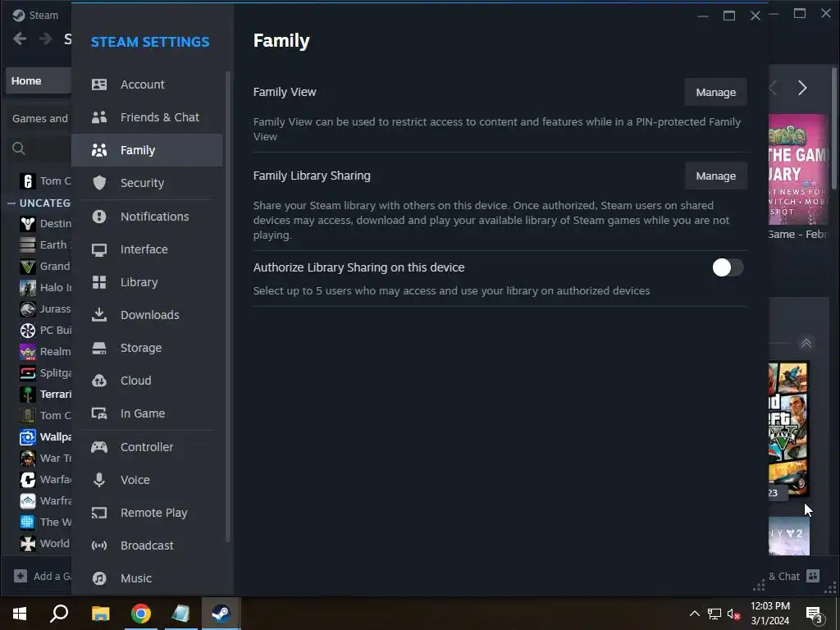Screen dimensions: 840x630
Task: Click the Controller gamepad icon
Action: [x=99, y=447]
